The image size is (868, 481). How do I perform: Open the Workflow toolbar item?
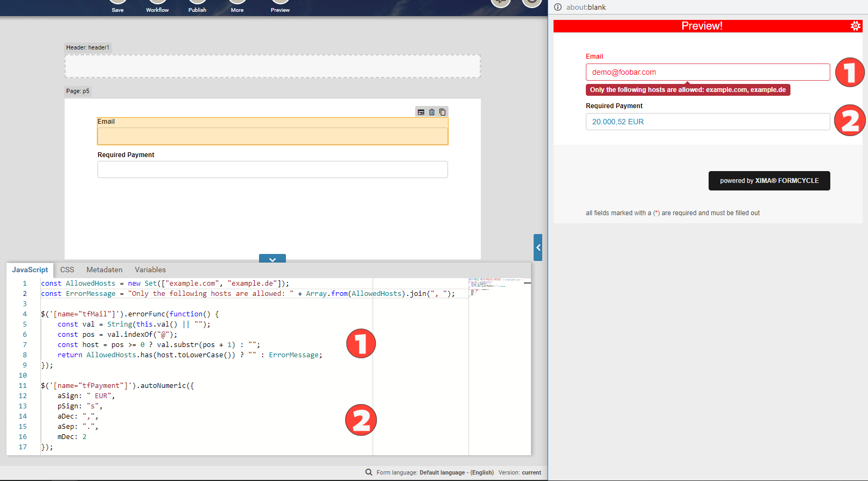pos(157,6)
